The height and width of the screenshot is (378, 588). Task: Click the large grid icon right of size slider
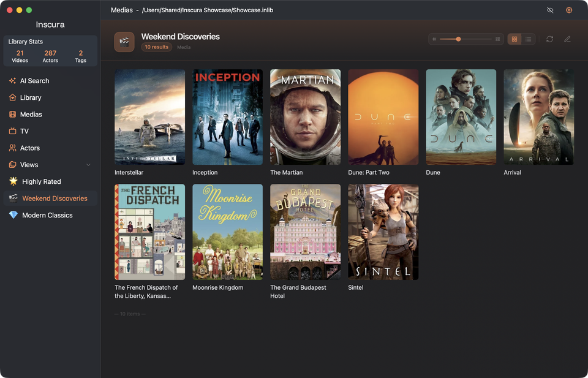[497, 39]
